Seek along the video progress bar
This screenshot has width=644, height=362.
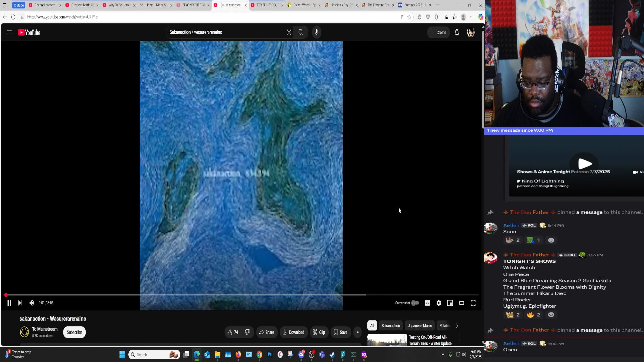click(x=241, y=295)
